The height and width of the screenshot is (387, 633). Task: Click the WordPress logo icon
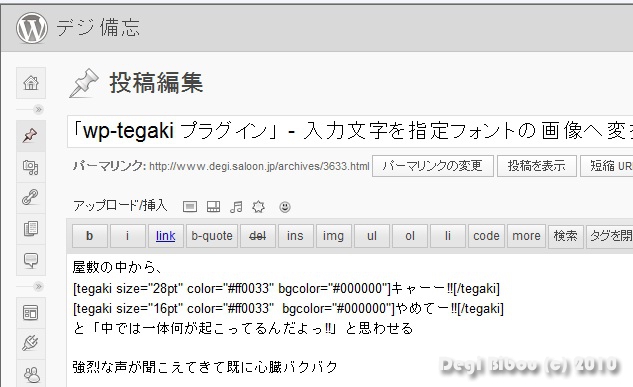pyautogui.click(x=31, y=27)
